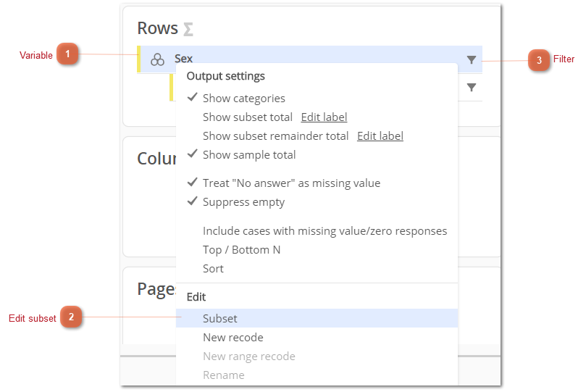Select New recode menu item
This screenshot has height=392, width=586.
(x=233, y=338)
